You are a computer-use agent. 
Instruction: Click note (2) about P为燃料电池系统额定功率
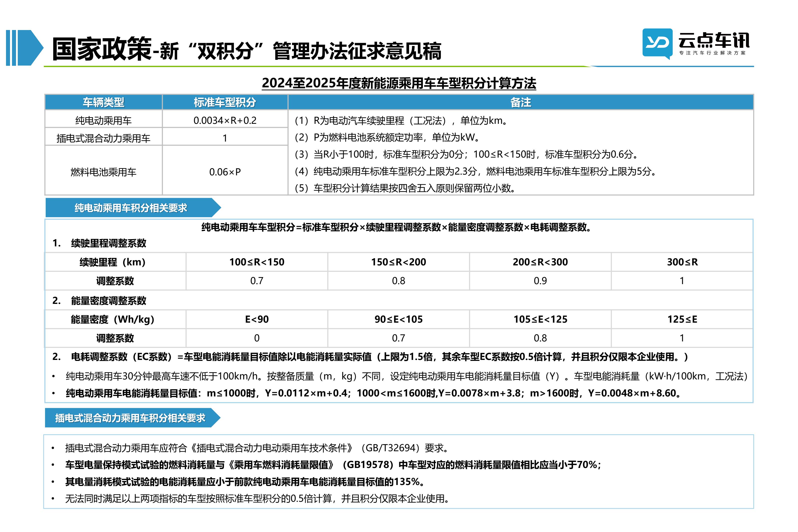coord(387,137)
